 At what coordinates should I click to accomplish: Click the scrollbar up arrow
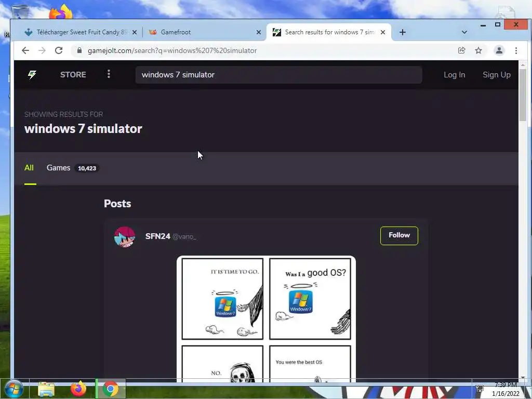pos(523,64)
